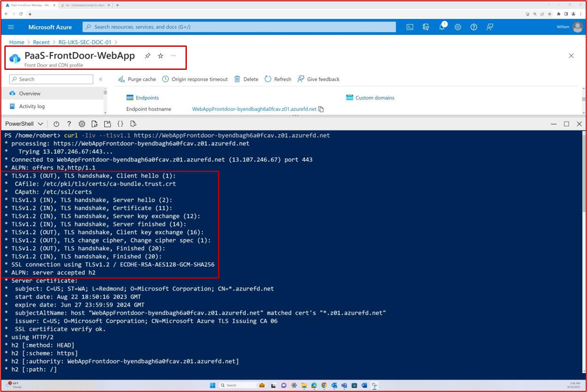Switch to the Activity log menu item
Image resolution: width=587 pixels, height=392 pixels.
pyautogui.click(x=31, y=106)
